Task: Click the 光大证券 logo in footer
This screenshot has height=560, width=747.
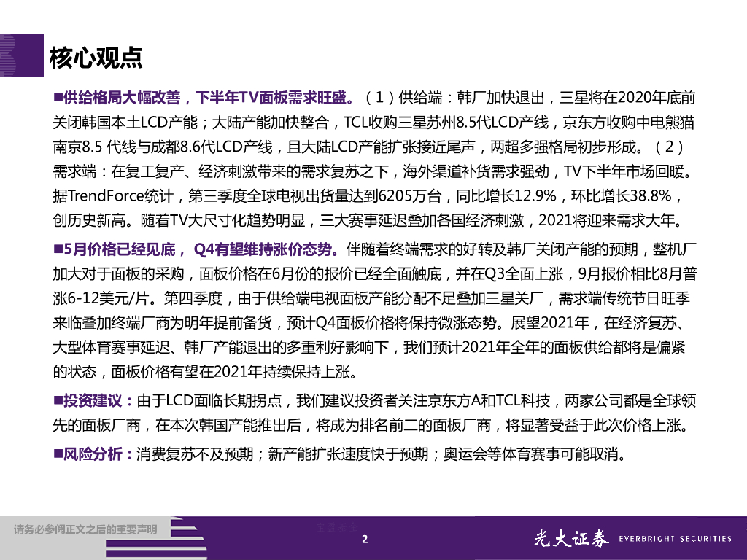Action: click(x=571, y=538)
